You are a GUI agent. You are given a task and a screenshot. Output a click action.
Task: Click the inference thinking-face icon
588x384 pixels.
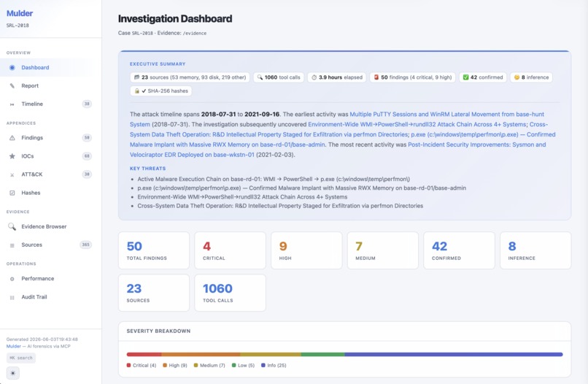[517, 77]
